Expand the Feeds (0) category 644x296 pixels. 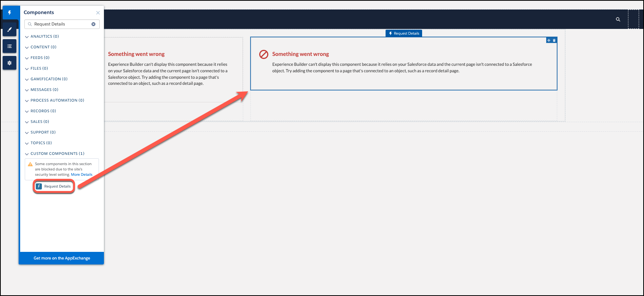tap(37, 58)
